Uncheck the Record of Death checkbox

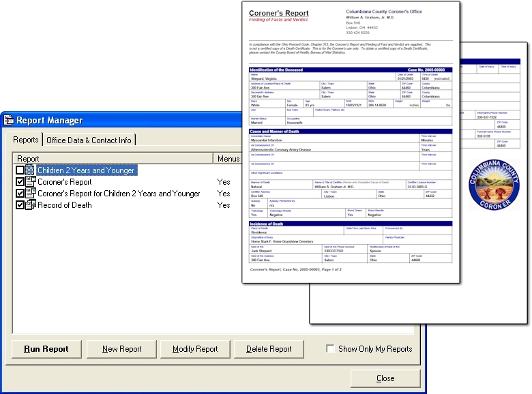click(20, 204)
